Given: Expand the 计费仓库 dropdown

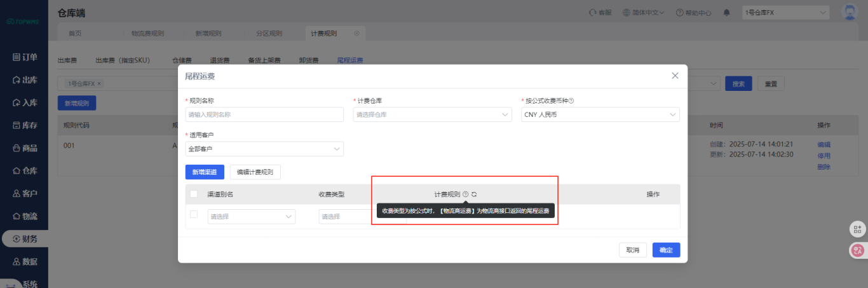Looking at the screenshot, I should point(432,114).
